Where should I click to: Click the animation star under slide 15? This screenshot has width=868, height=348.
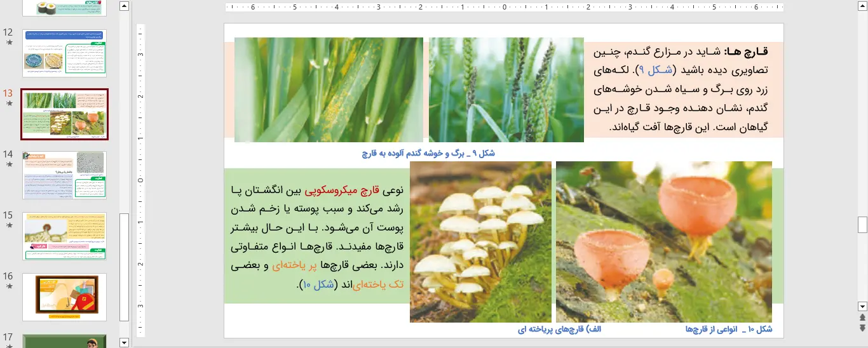point(9,225)
